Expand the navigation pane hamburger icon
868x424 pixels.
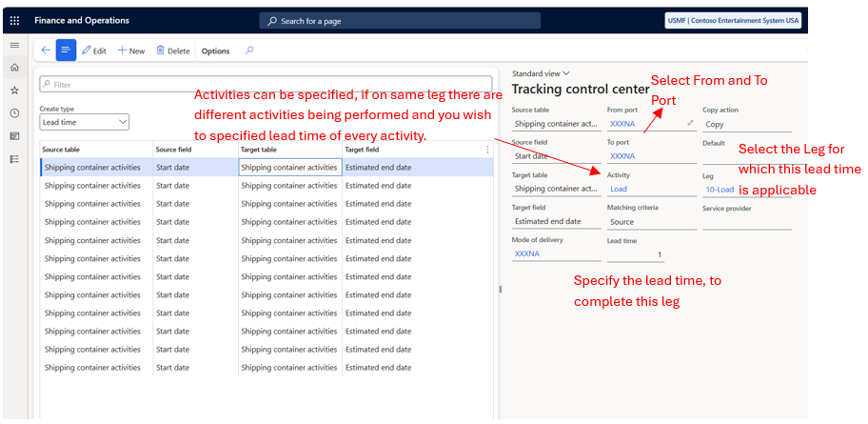(15, 45)
